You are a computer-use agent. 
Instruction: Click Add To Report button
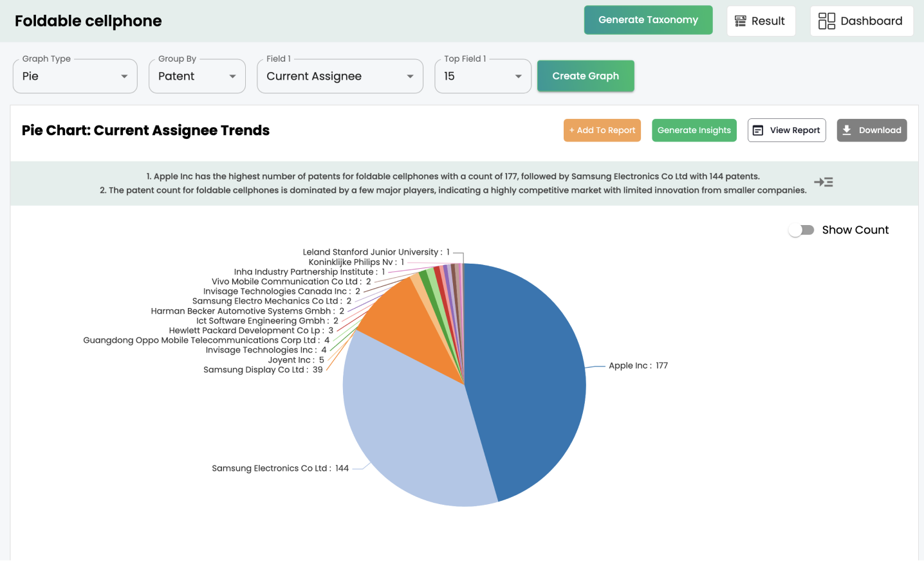(x=602, y=131)
